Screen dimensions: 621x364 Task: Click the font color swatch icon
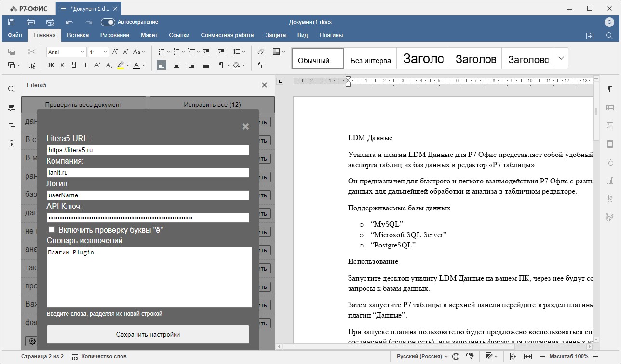(136, 65)
